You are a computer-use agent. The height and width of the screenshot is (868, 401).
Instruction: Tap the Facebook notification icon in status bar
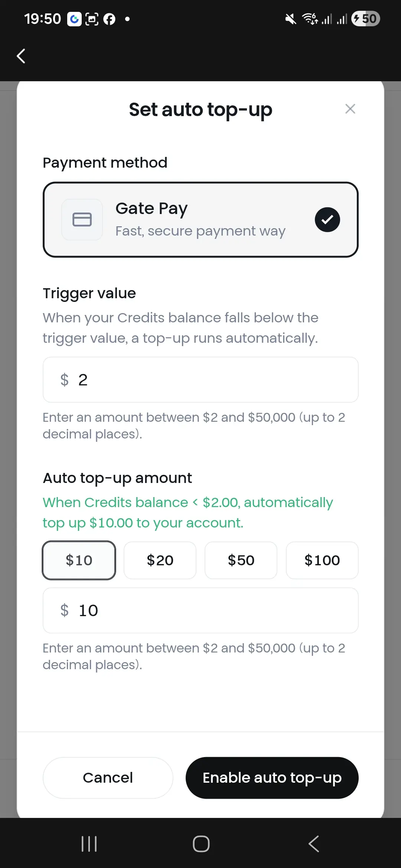109,19
